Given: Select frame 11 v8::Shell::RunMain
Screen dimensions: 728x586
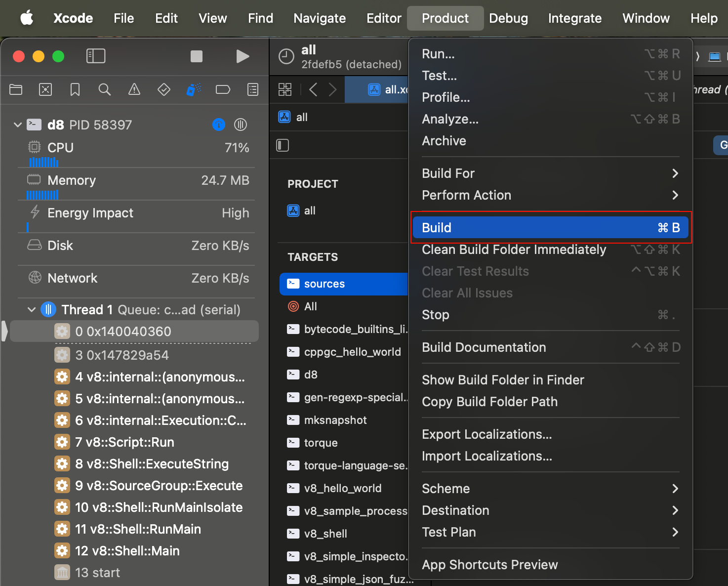Looking at the screenshot, I should point(134,529).
